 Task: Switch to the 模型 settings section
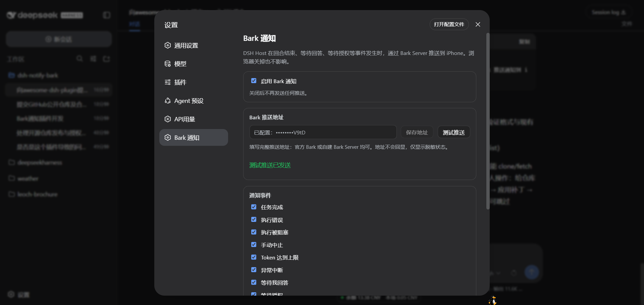tap(194, 64)
